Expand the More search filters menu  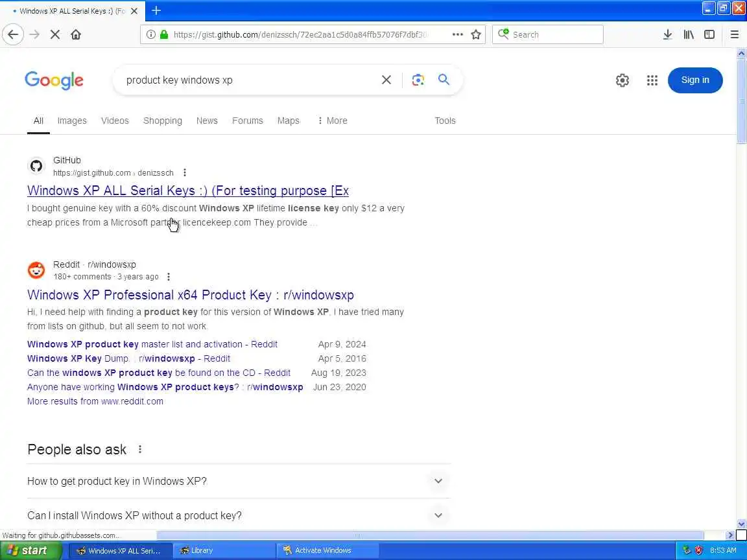pyautogui.click(x=332, y=121)
